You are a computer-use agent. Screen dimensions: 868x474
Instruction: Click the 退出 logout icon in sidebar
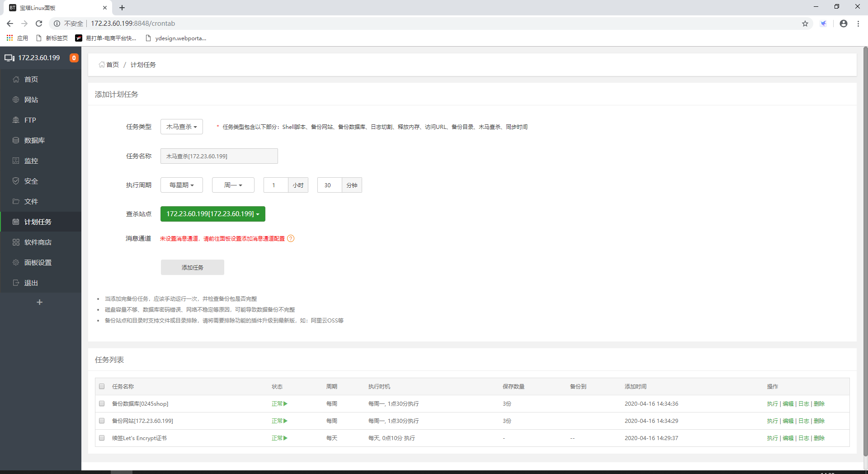(x=16, y=283)
